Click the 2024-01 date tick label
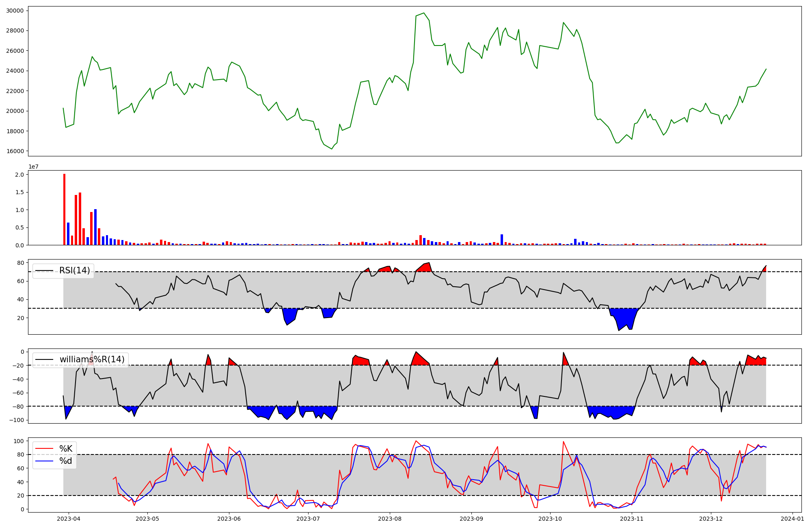This screenshot has height=528, width=812. (792, 518)
